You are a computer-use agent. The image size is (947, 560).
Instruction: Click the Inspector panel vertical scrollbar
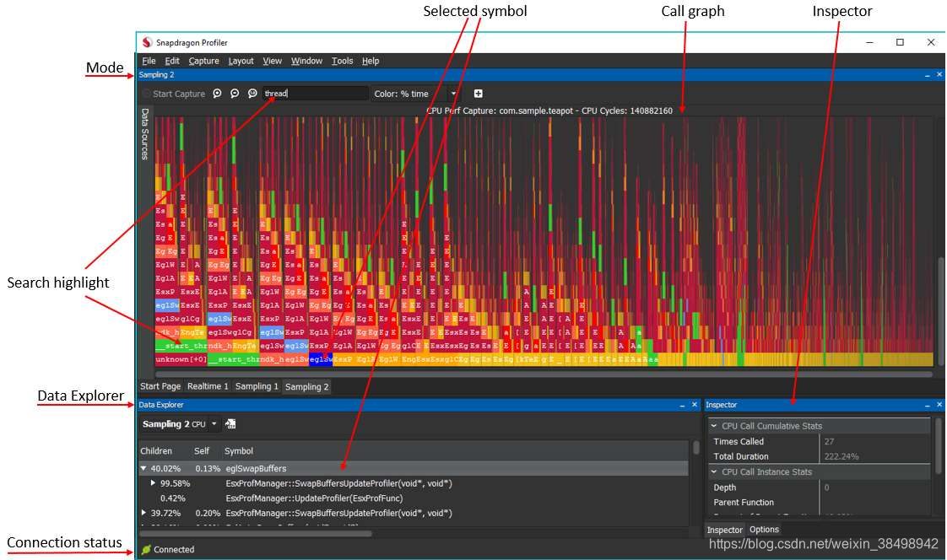tap(939, 445)
